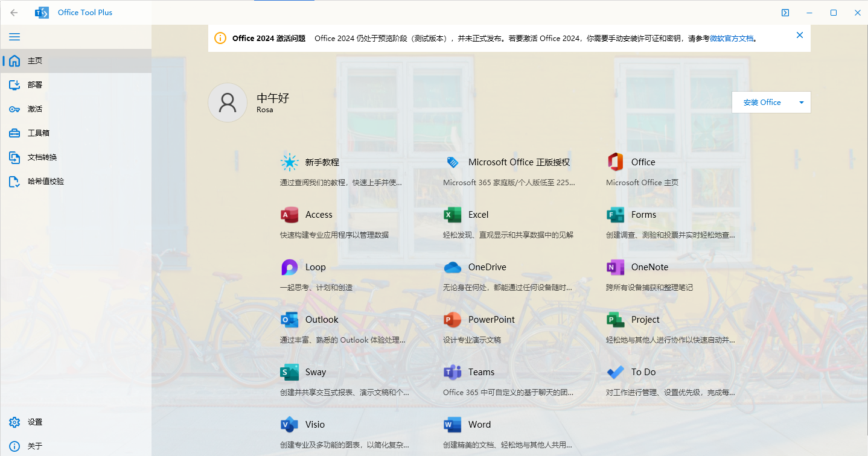Open 关于 in the sidebar
868x456 pixels.
pyautogui.click(x=76, y=446)
